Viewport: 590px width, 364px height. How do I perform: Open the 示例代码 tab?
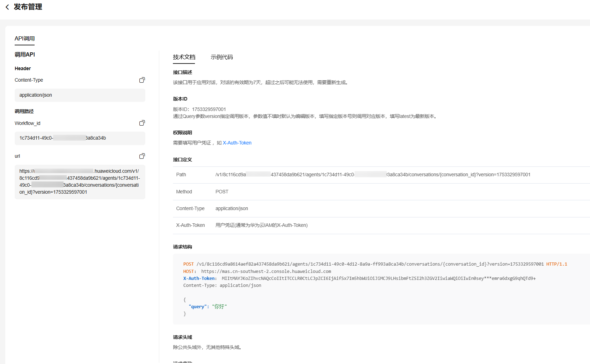221,57
